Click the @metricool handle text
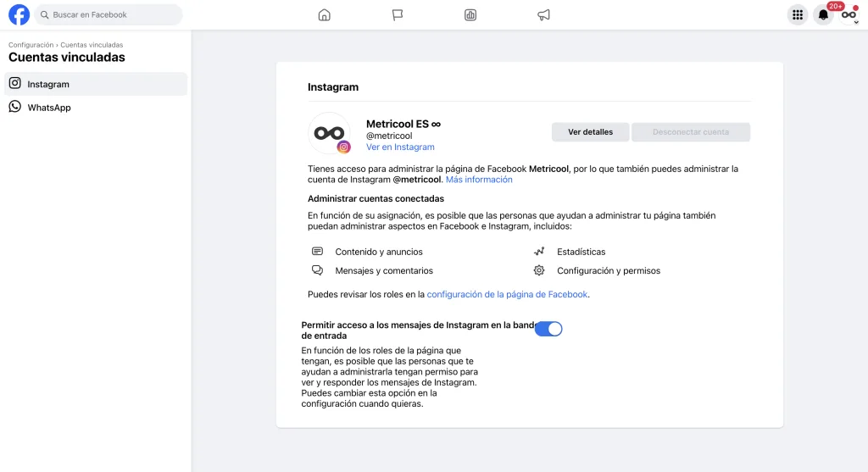The image size is (868, 472). pyautogui.click(x=389, y=136)
